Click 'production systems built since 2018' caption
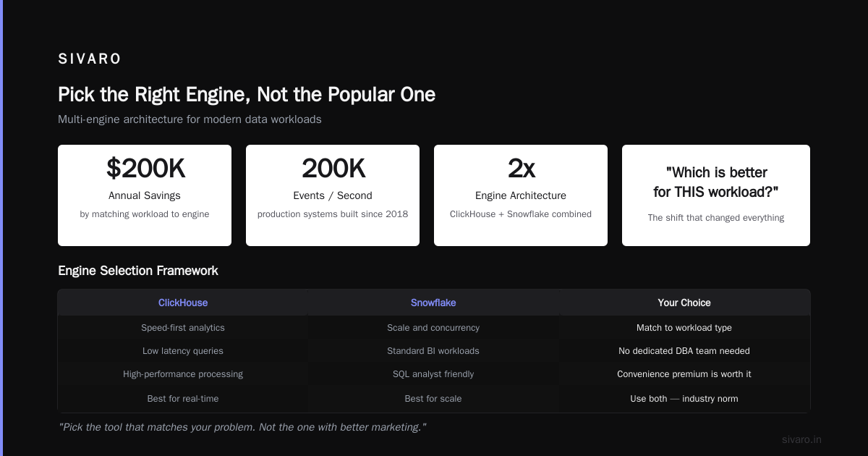The width and height of the screenshot is (868, 456). pos(333,214)
